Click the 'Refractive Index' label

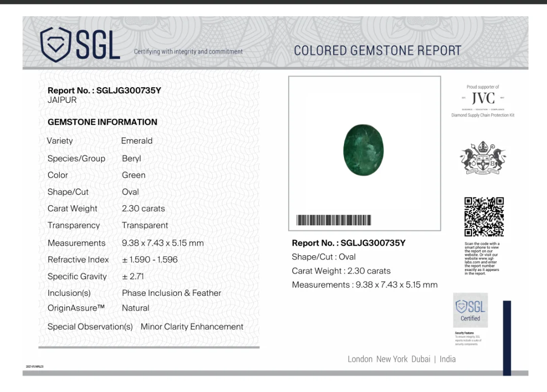click(x=78, y=260)
